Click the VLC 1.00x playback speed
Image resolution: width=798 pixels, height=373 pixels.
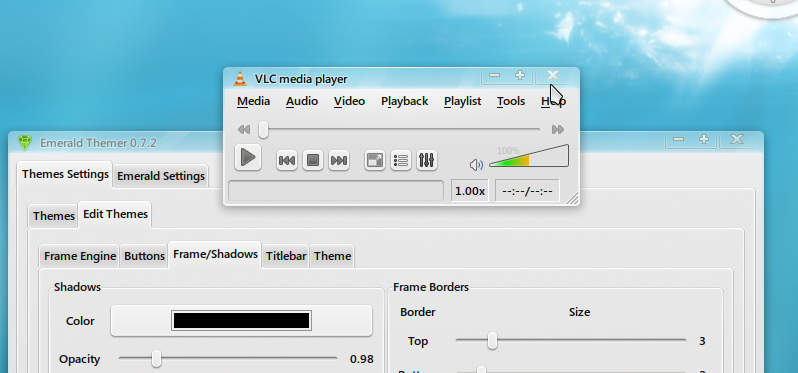[470, 191]
